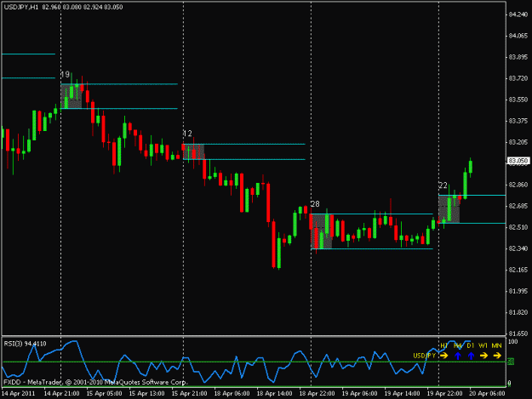Click the 18 Apr 06:00 time label
Viewport: 532px width, 399px height.
point(232,393)
